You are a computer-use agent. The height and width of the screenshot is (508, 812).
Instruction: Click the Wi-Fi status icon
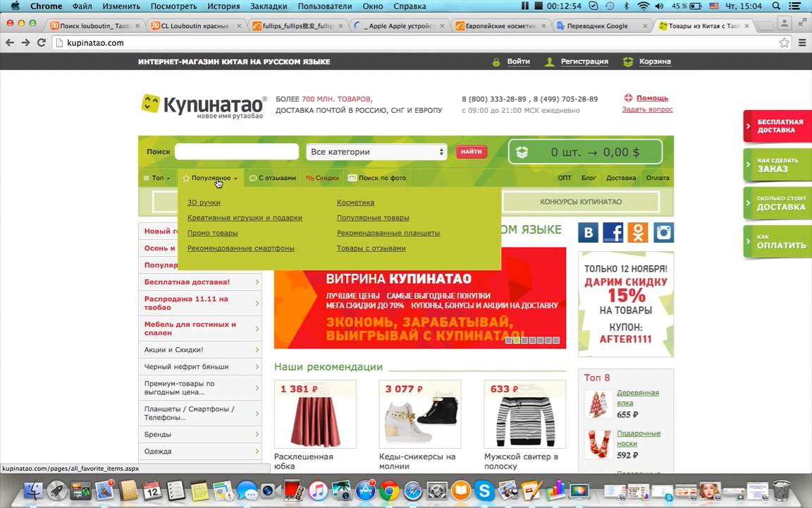click(x=643, y=6)
